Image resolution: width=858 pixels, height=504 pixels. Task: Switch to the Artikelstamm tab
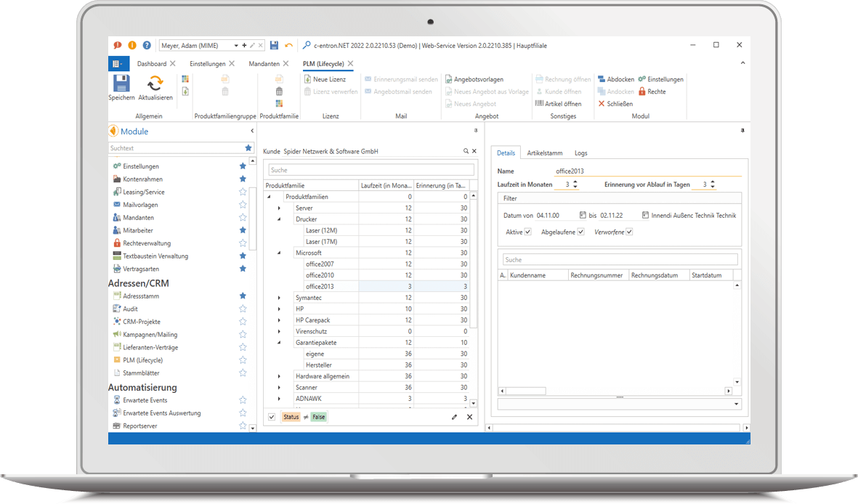click(546, 153)
